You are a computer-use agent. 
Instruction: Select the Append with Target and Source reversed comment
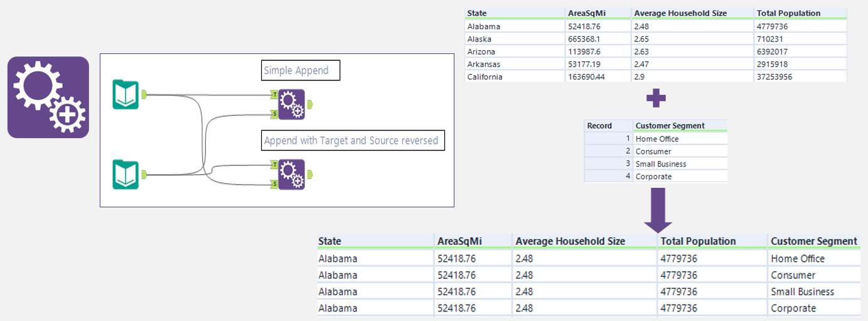pyautogui.click(x=352, y=141)
